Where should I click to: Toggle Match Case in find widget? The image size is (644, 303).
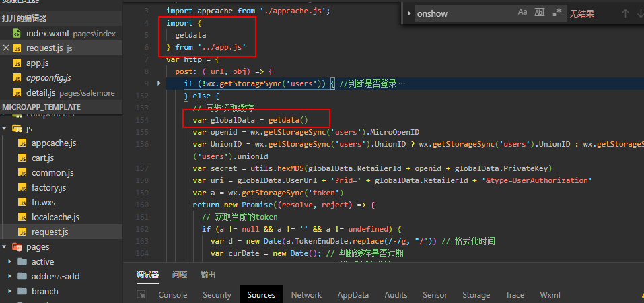tap(522, 13)
